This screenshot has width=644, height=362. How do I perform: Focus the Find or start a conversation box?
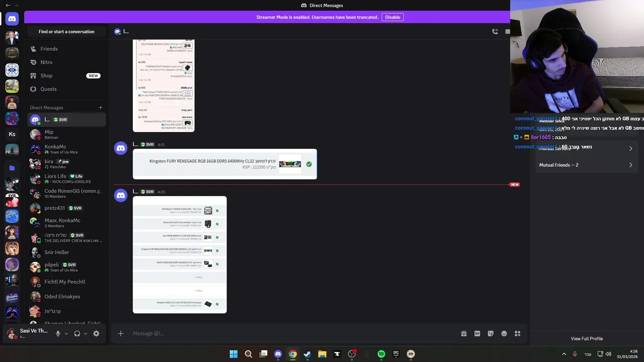(x=66, y=32)
